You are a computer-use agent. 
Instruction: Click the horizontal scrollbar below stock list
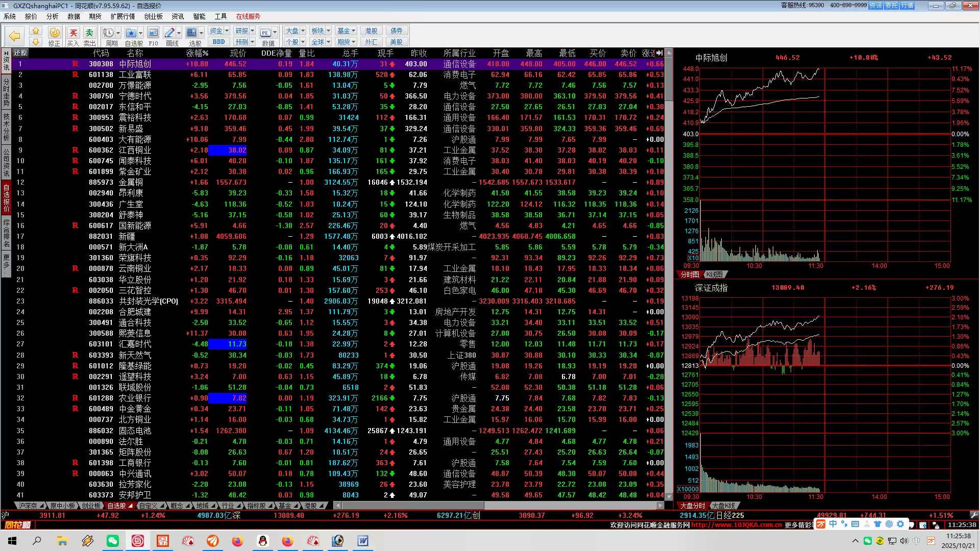[x=412, y=506]
